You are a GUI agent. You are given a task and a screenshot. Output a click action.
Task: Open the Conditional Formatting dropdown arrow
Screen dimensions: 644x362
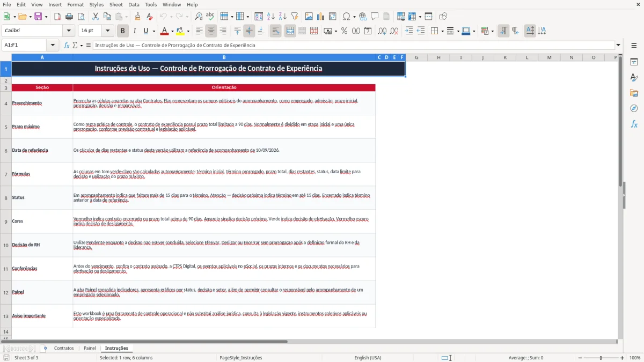492,31
